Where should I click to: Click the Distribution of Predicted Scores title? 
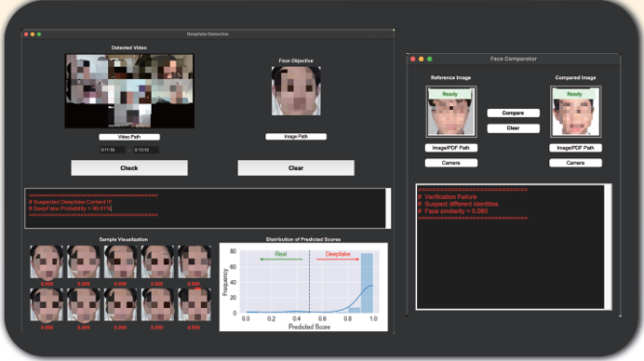point(303,239)
